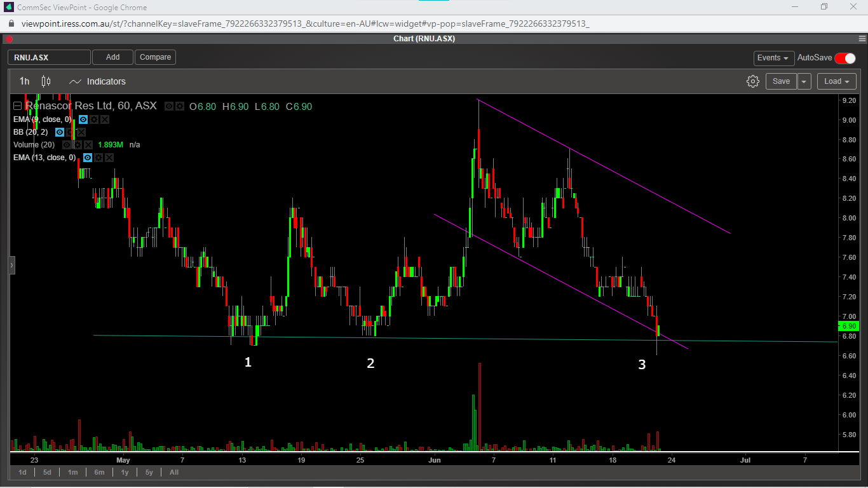This screenshot has height=488, width=868.
Task: Click the RNU.ASX symbol field
Action: click(49, 57)
